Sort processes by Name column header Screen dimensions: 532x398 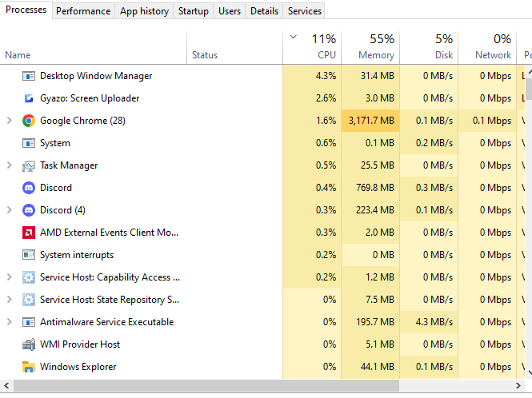point(18,55)
